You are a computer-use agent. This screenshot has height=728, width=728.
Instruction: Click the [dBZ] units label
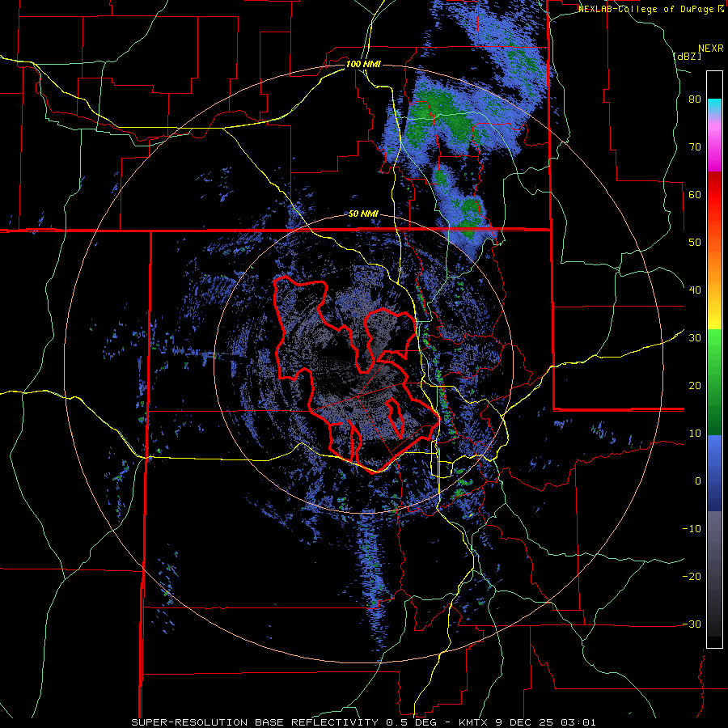685,56
